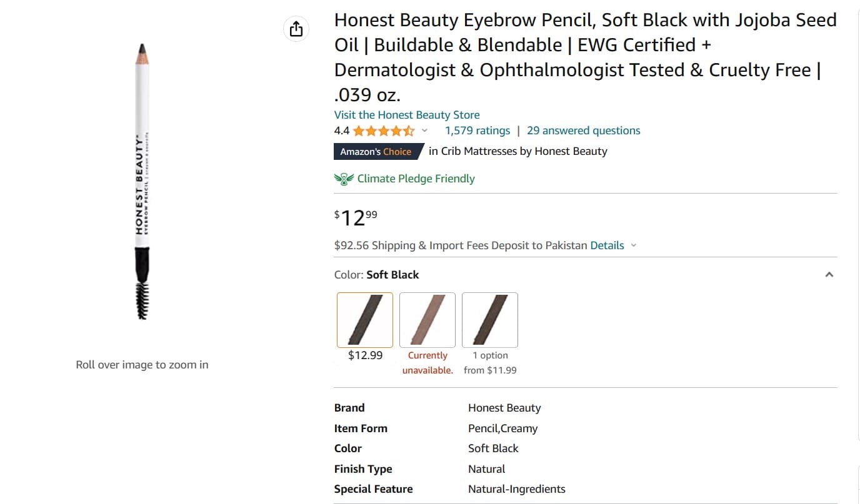
Task: Visit the Honest Beauty Store link
Action: (x=407, y=115)
